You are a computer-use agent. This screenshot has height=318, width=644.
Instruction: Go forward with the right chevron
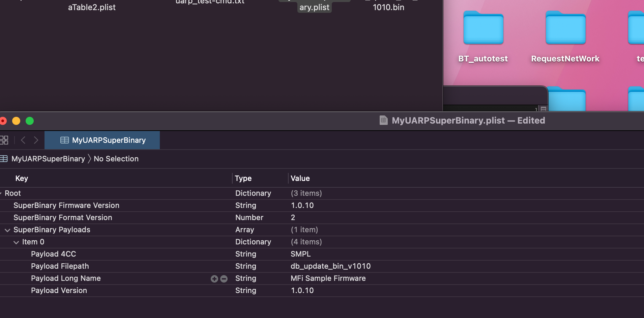click(x=36, y=140)
